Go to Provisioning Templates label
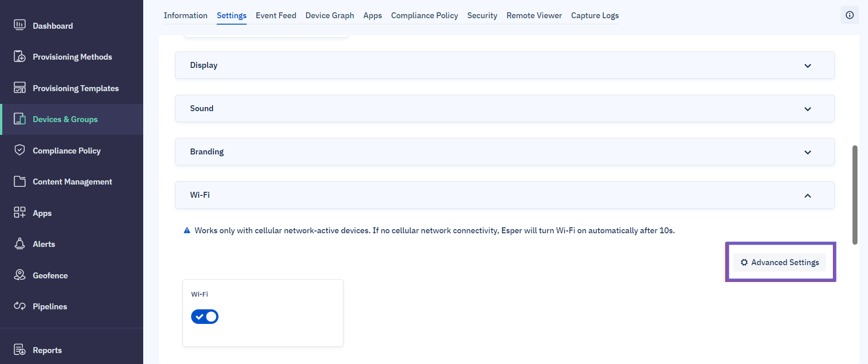The height and width of the screenshot is (364, 868). point(76,88)
